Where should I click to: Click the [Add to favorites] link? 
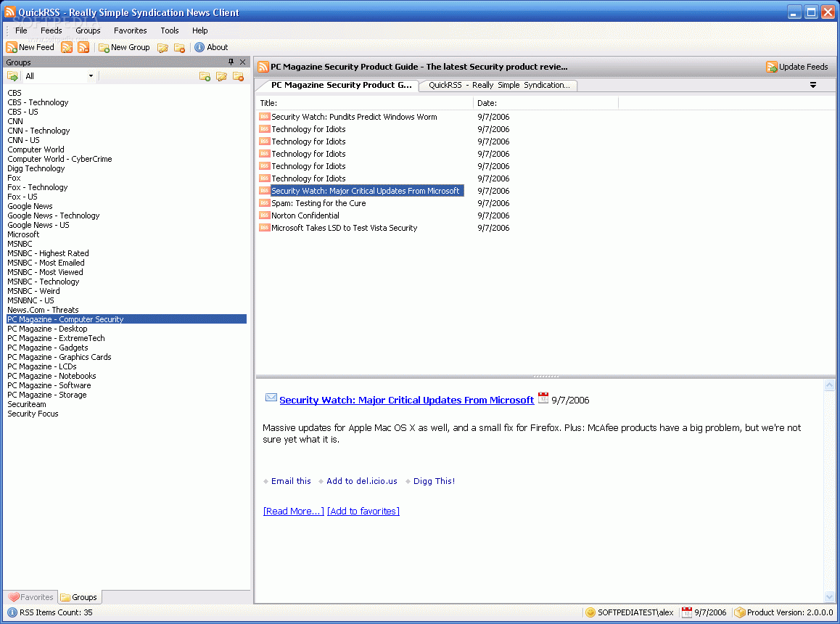coord(363,511)
